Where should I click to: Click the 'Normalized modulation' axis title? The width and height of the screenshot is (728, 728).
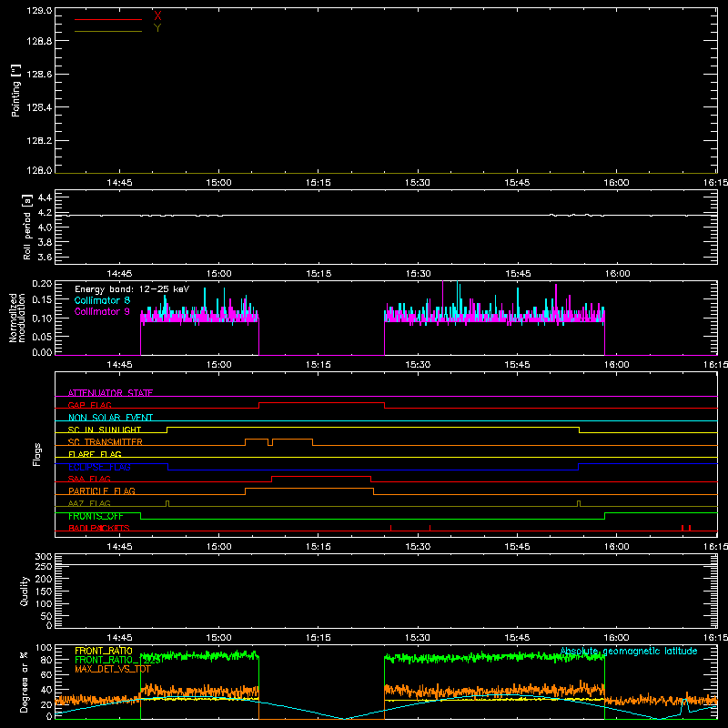click(17, 318)
